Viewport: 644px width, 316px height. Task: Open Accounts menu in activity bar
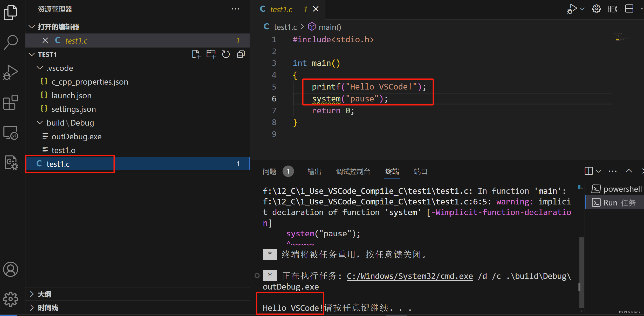pos(10,269)
